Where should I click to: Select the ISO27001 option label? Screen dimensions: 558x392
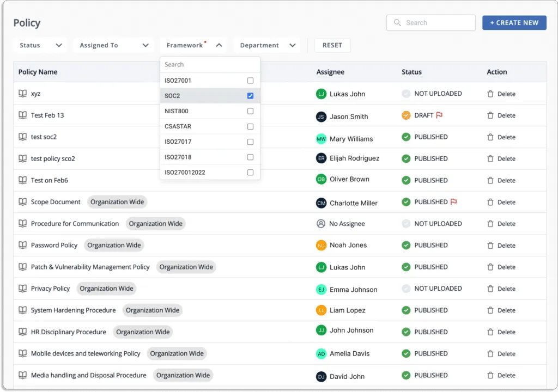[178, 81]
